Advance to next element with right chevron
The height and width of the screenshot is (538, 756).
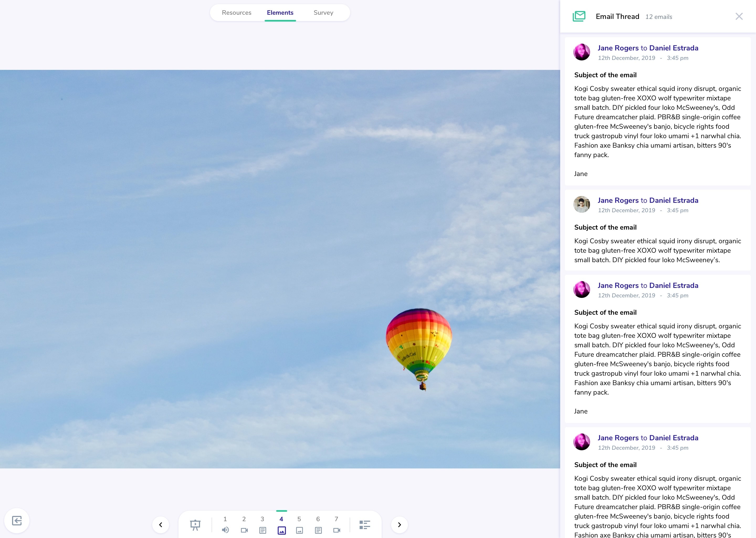click(x=400, y=525)
